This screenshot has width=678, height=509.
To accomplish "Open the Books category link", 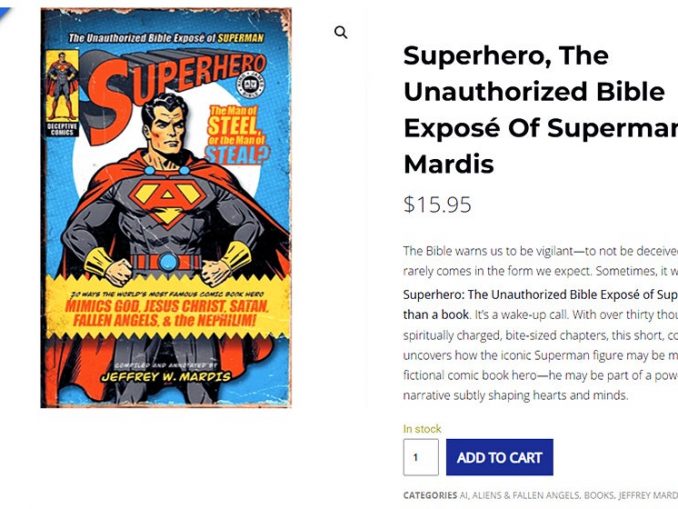I will click(x=599, y=495).
